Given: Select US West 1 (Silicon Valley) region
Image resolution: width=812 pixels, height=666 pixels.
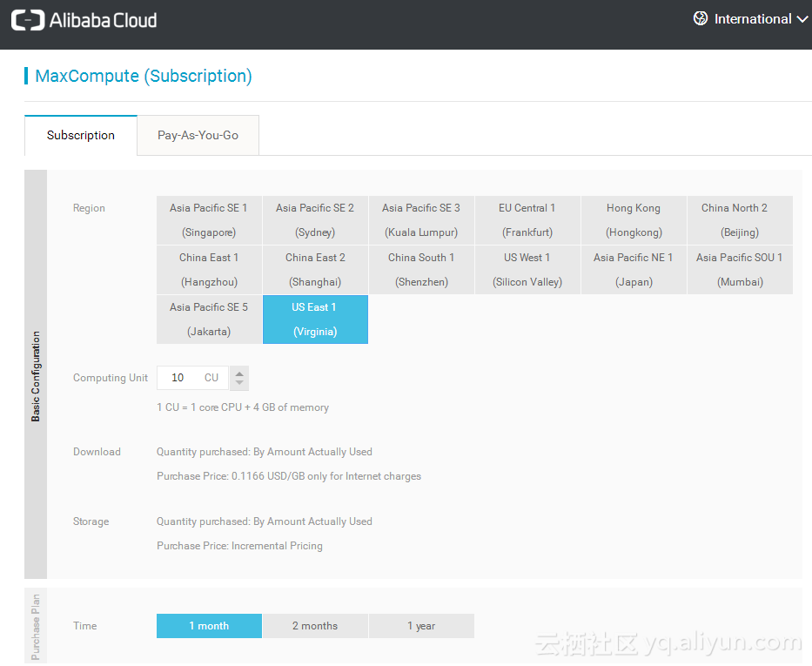Looking at the screenshot, I should point(527,270).
